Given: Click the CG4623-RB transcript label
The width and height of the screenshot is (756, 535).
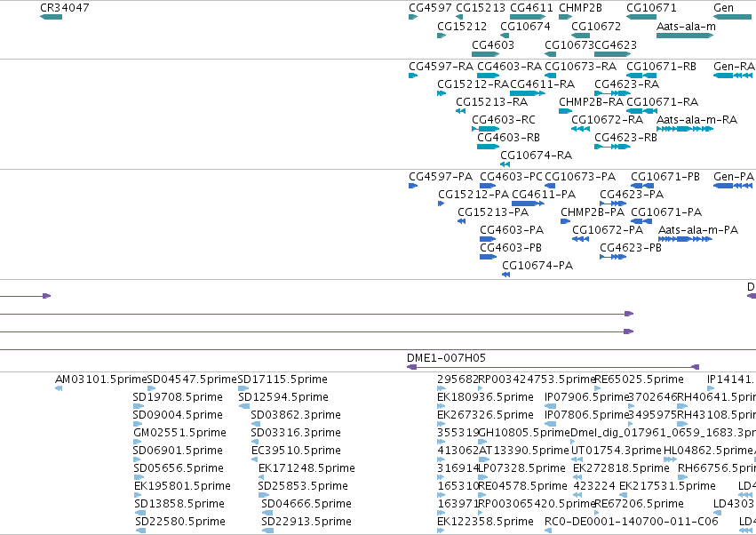Looking at the screenshot, I should [x=625, y=138].
